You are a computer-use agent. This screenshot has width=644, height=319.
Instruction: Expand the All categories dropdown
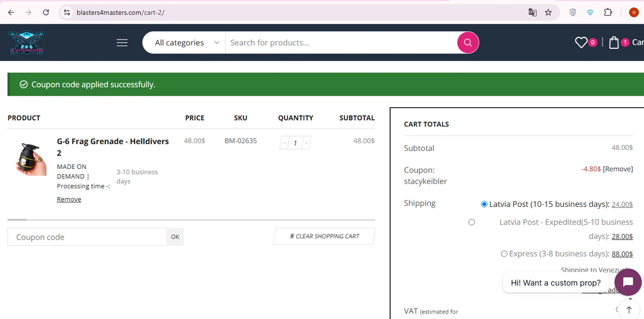click(187, 42)
